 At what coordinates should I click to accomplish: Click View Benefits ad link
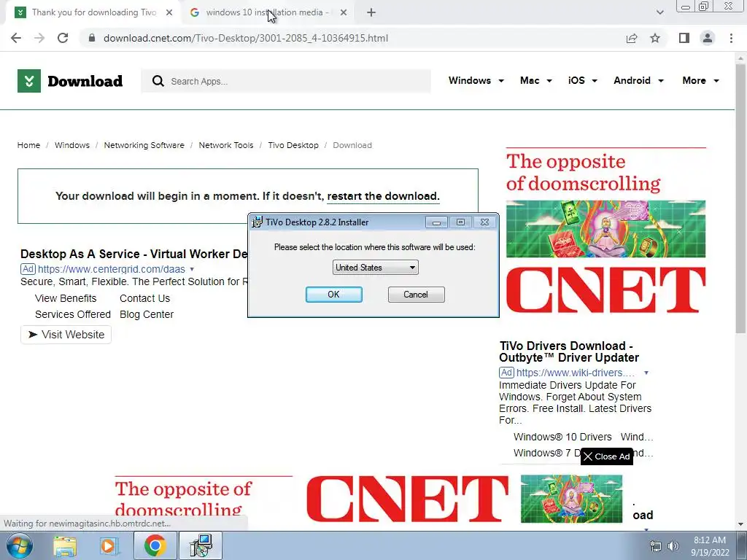pos(66,298)
